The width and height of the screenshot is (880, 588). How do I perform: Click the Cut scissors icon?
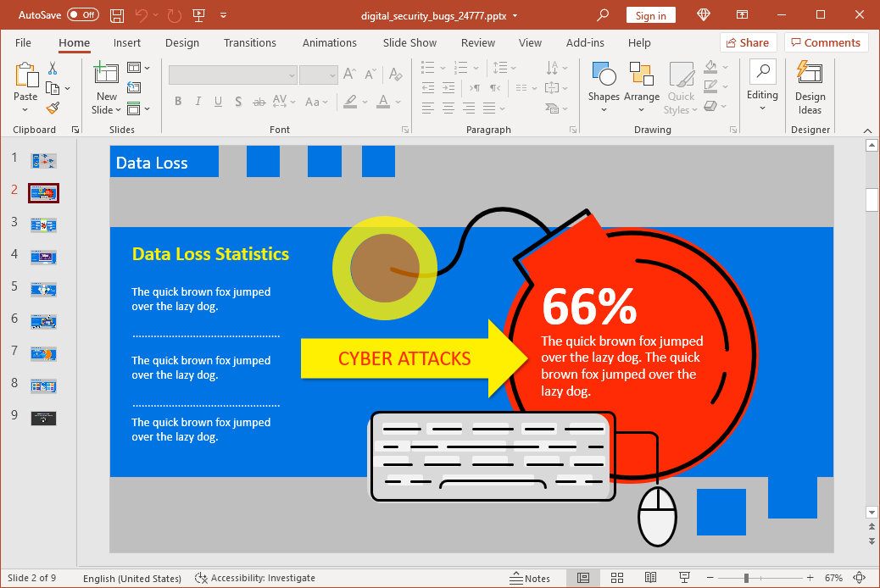pos(53,69)
